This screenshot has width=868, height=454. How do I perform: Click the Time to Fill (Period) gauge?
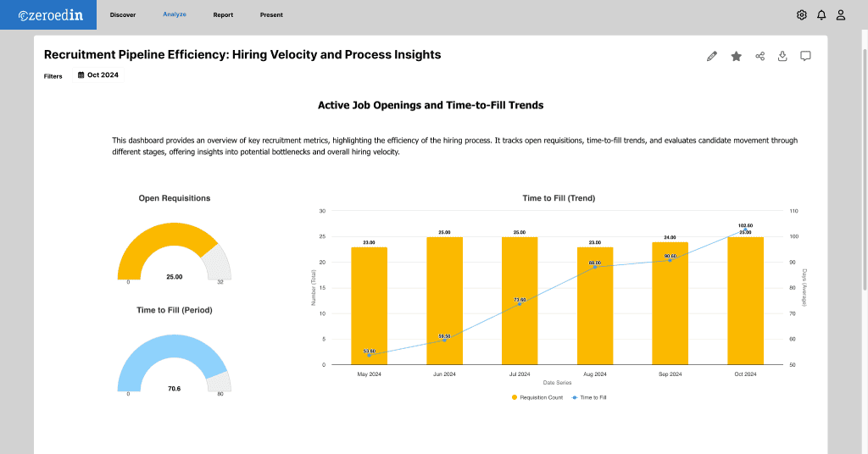point(174,360)
